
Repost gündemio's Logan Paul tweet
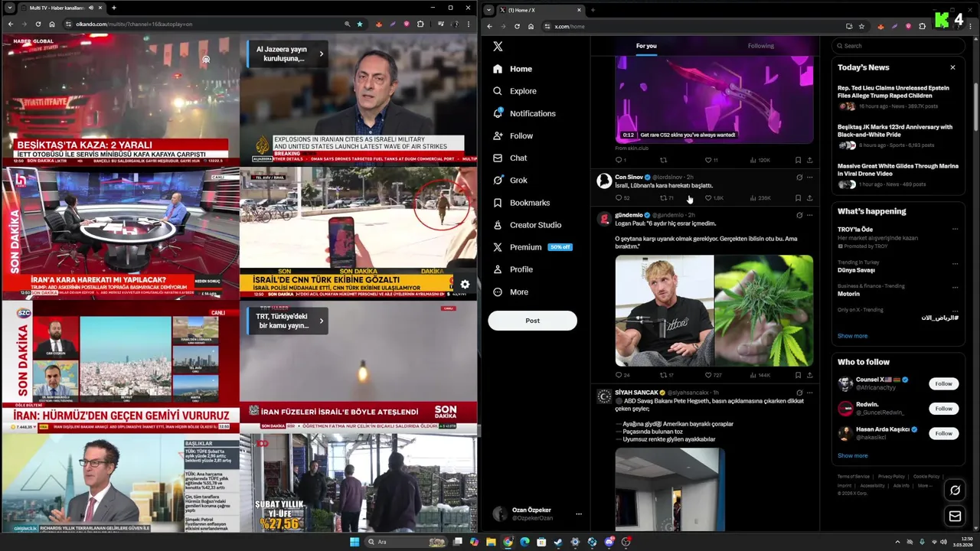[x=663, y=375]
